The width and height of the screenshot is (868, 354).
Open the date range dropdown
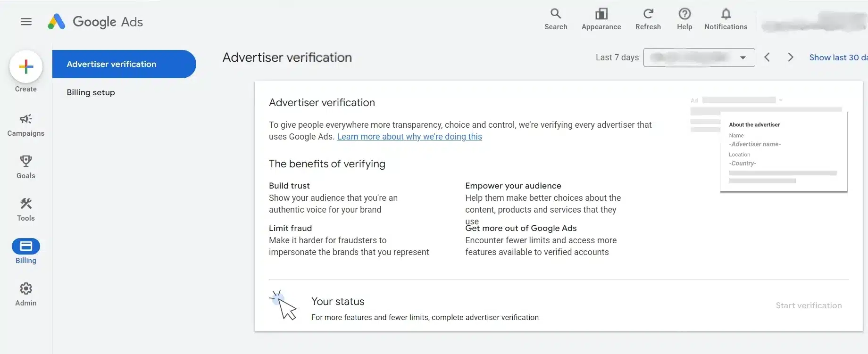tap(699, 58)
